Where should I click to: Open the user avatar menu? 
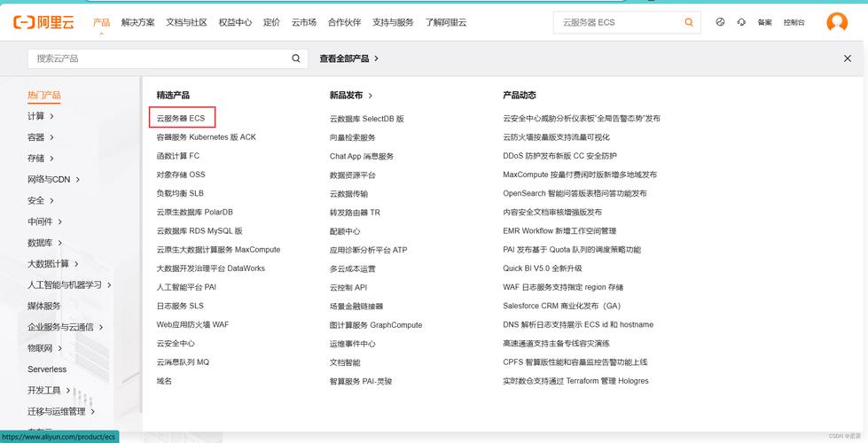[836, 22]
